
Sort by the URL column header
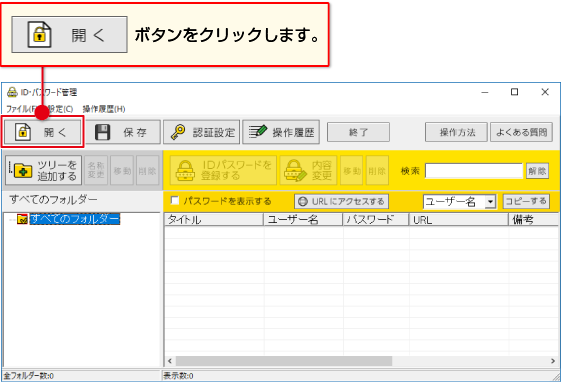click(x=459, y=219)
